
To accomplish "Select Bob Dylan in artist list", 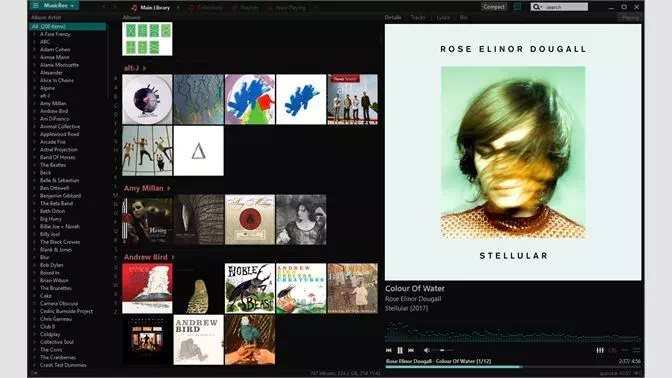I will 51,265.
